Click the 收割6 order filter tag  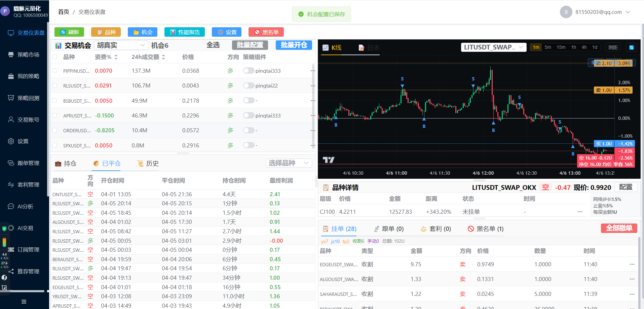point(358,241)
